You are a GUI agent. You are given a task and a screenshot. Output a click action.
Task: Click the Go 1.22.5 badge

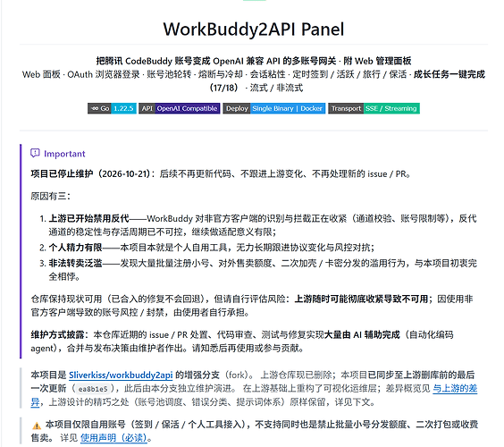[x=112, y=108]
